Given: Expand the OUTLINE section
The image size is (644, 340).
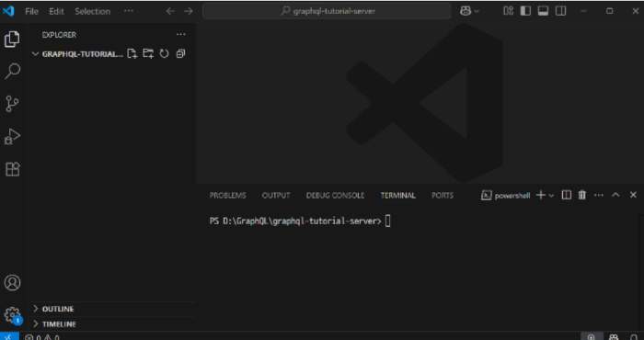Looking at the screenshot, I should tap(57, 309).
